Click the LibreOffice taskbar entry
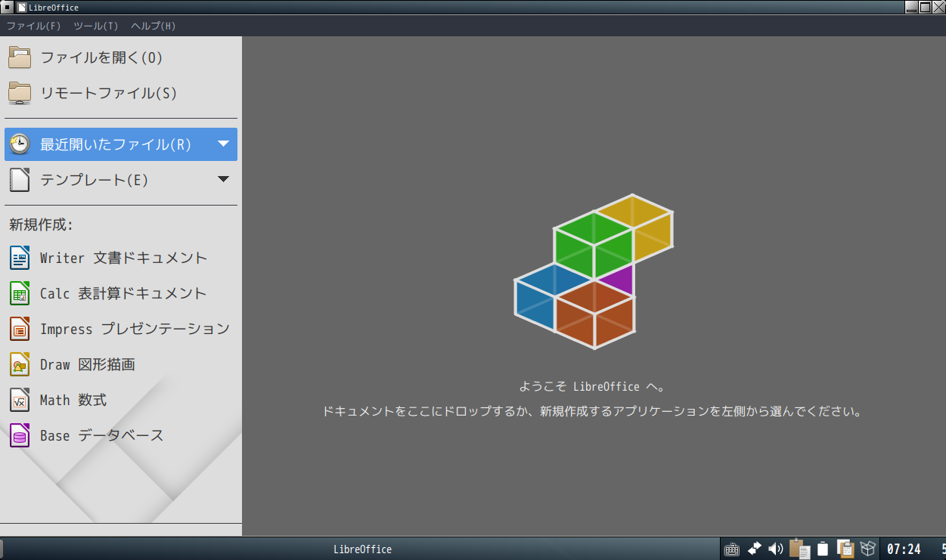 point(362,549)
